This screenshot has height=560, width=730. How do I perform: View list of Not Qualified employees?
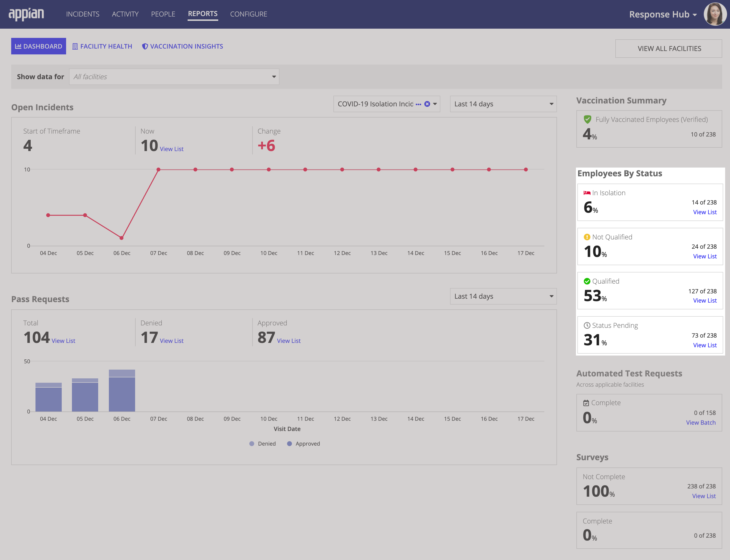point(705,256)
